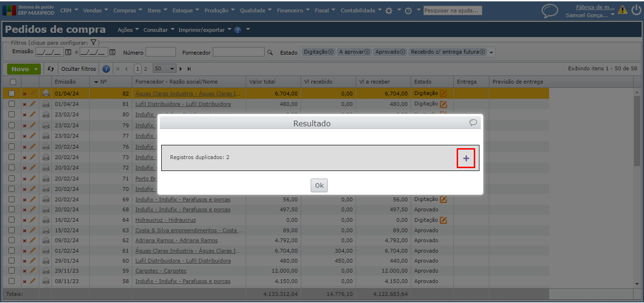
Task: Open the Fábrica de m... company link
Action: click(x=595, y=7)
